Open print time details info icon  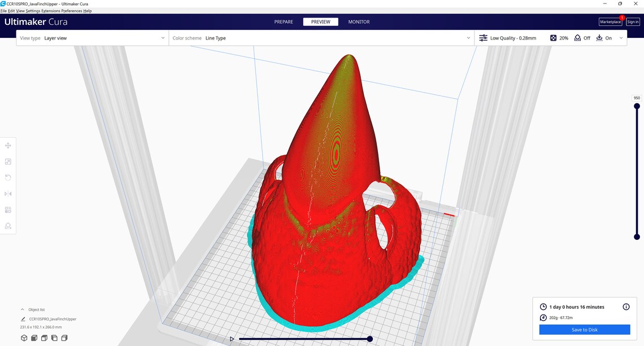pos(626,306)
